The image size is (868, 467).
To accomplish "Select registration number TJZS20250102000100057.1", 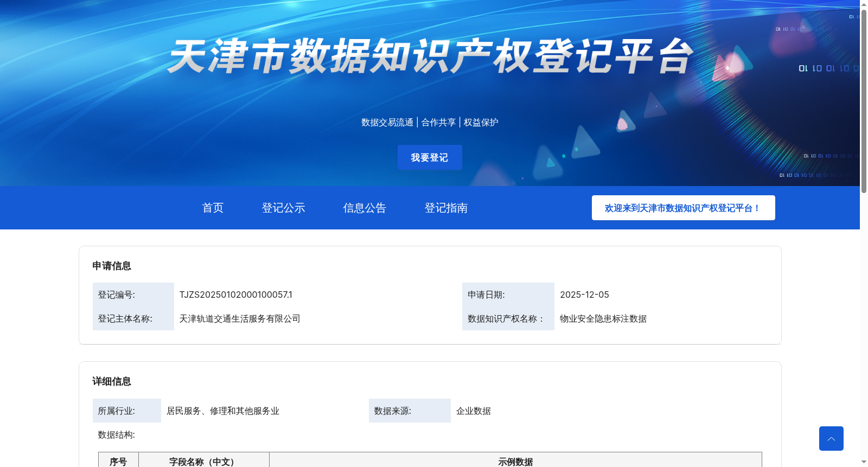I will [x=236, y=295].
